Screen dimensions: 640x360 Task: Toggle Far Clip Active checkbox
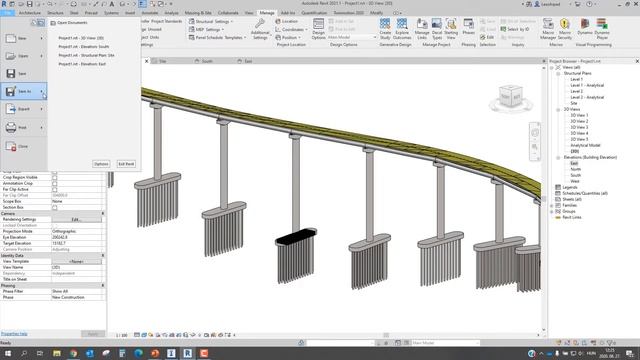point(54,189)
